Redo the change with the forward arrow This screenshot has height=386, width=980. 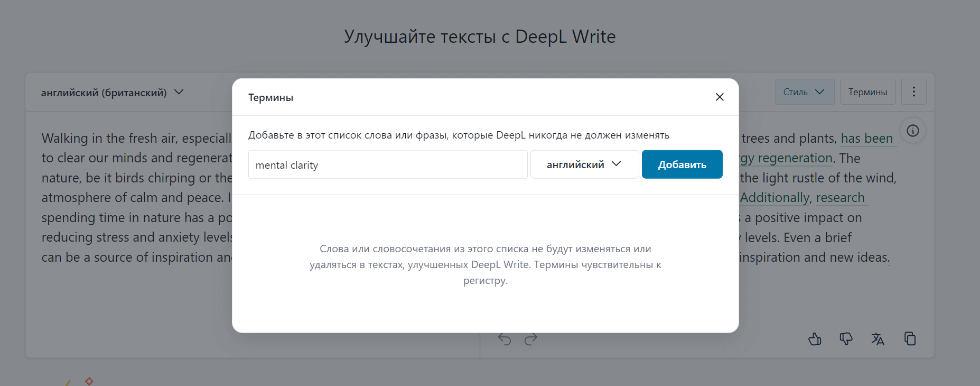pos(531,339)
